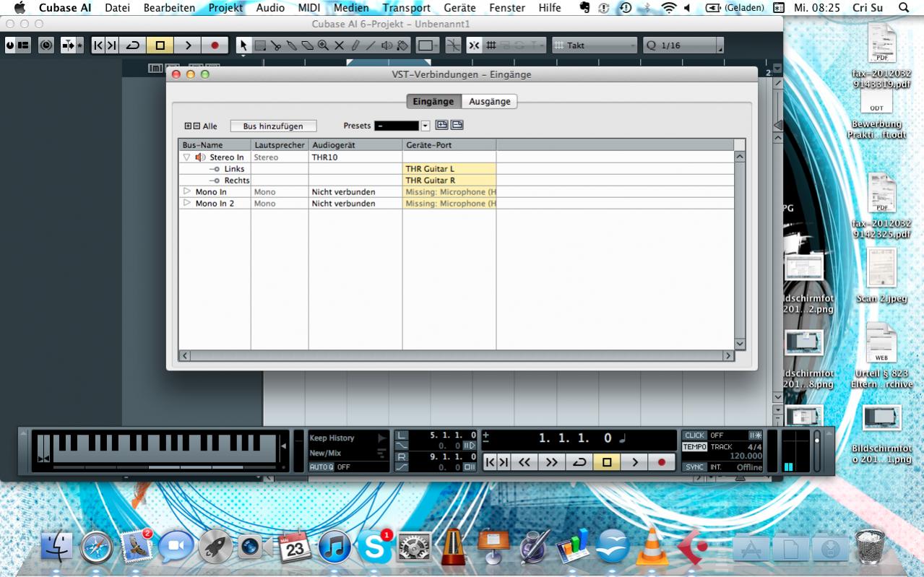924x577 pixels.
Task: Click the Geräte-Port column header
Action: click(x=449, y=145)
